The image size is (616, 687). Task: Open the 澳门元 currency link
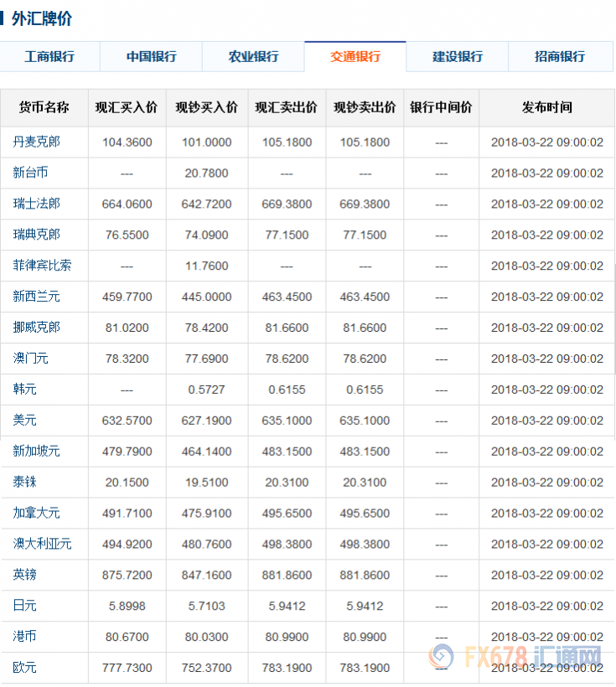[30, 359]
